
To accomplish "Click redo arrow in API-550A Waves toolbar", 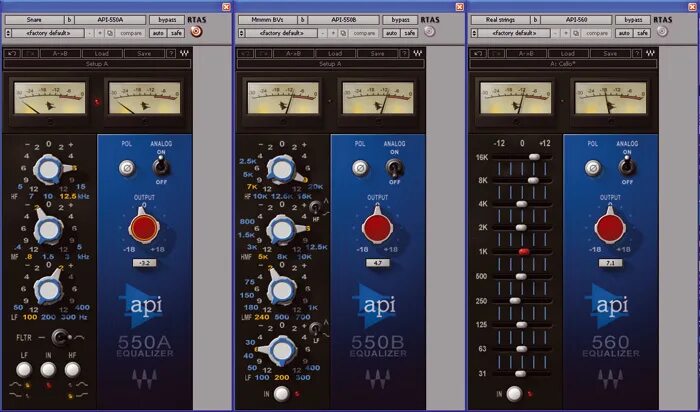I will pos(30,54).
